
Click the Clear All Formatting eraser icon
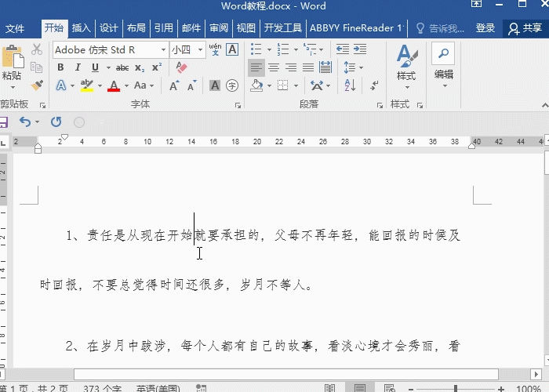click(182, 67)
